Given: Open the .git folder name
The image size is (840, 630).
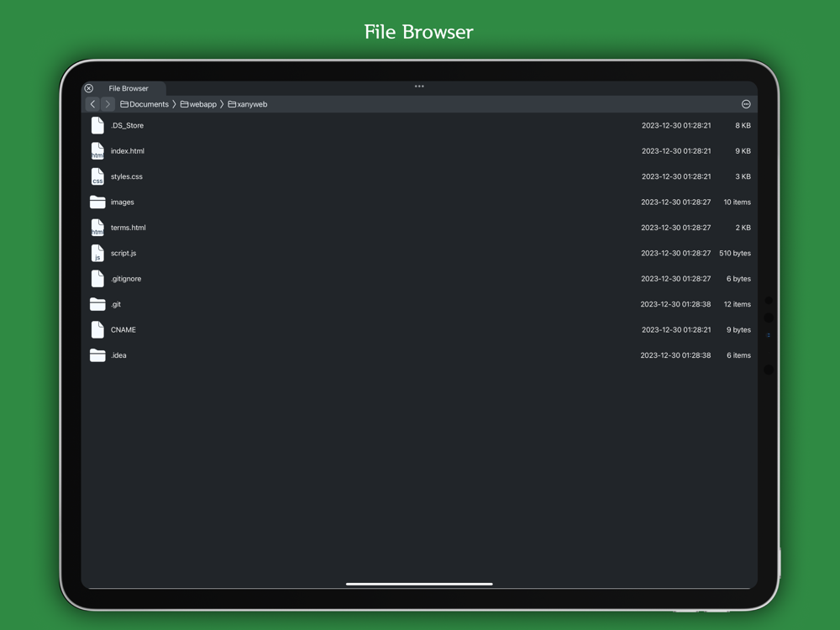Looking at the screenshot, I should coord(116,304).
